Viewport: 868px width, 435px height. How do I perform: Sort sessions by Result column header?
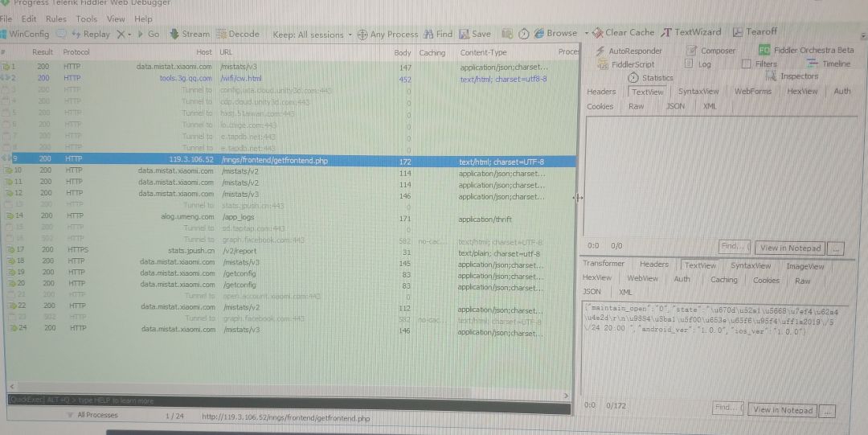pos(43,52)
